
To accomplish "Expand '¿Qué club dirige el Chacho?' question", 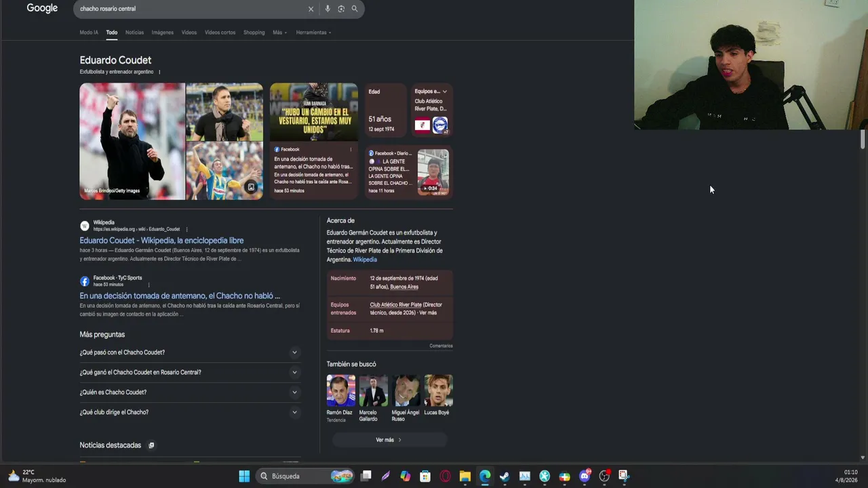I will (x=190, y=412).
